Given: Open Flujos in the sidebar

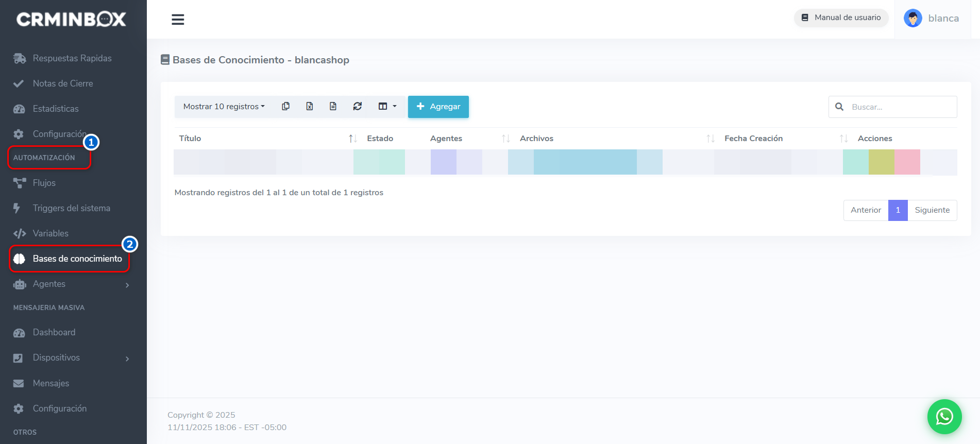Looking at the screenshot, I should [x=44, y=183].
